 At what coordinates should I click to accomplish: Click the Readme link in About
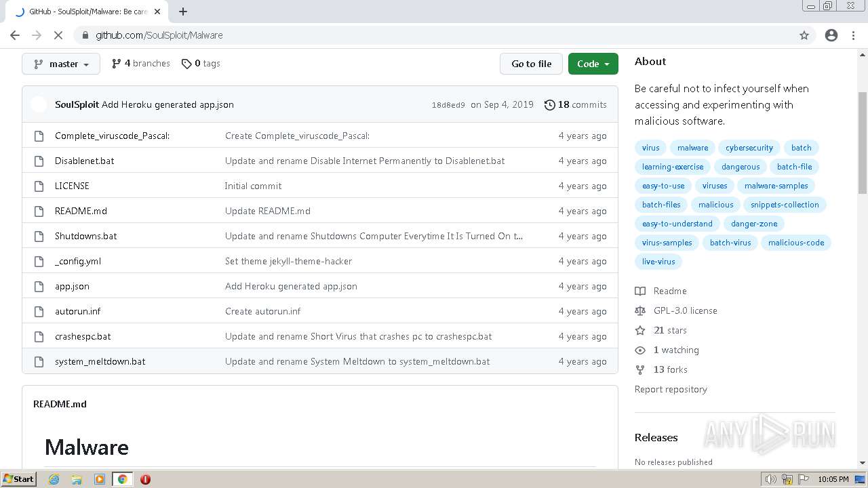pyautogui.click(x=661, y=291)
